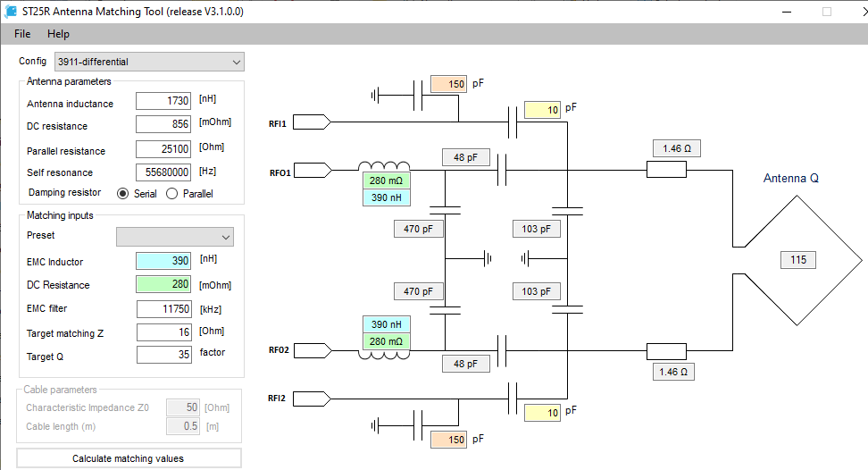Click the lower 1.46 Ω resistor value

tap(673, 372)
